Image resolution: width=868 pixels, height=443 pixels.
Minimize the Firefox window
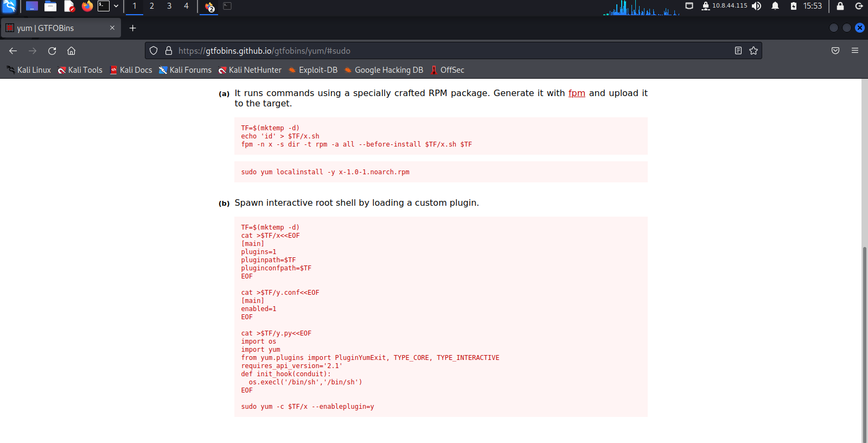point(834,28)
